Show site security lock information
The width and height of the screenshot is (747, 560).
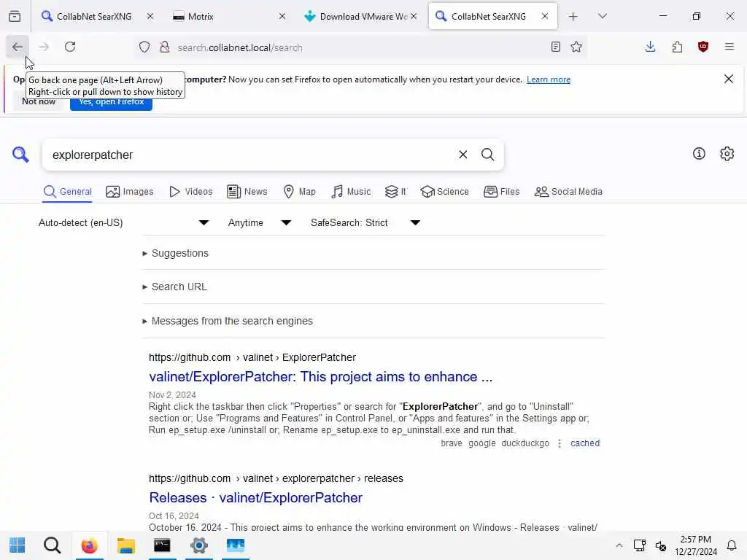pos(165,47)
